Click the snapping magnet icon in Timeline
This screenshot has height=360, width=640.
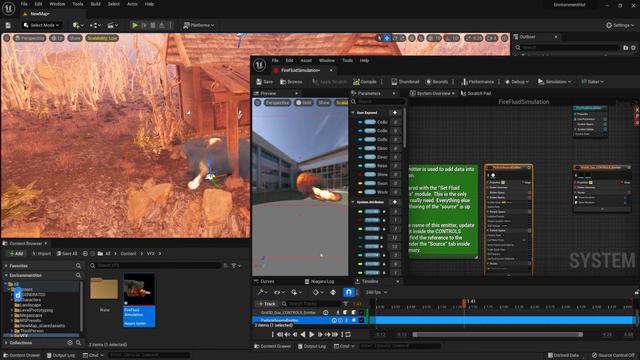[x=348, y=292]
